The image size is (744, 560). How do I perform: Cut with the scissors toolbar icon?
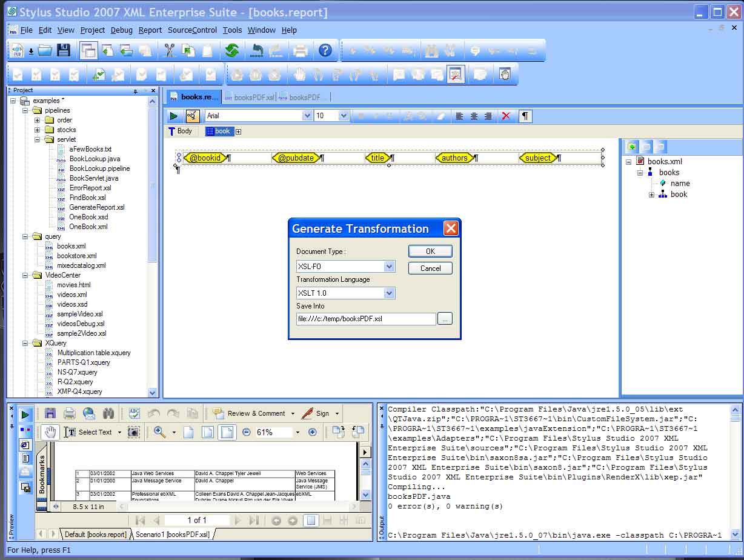(x=169, y=50)
